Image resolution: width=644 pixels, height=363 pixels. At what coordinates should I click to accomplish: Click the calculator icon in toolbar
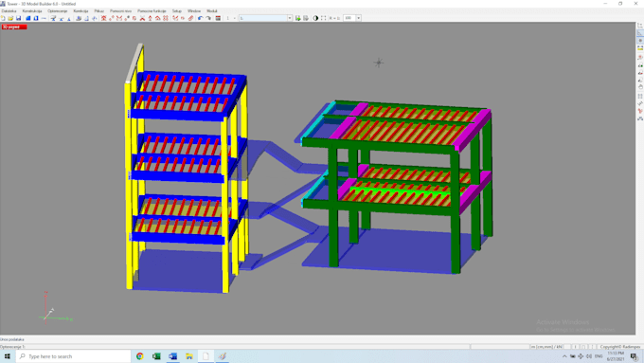pyautogui.click(x=218, y=18)
